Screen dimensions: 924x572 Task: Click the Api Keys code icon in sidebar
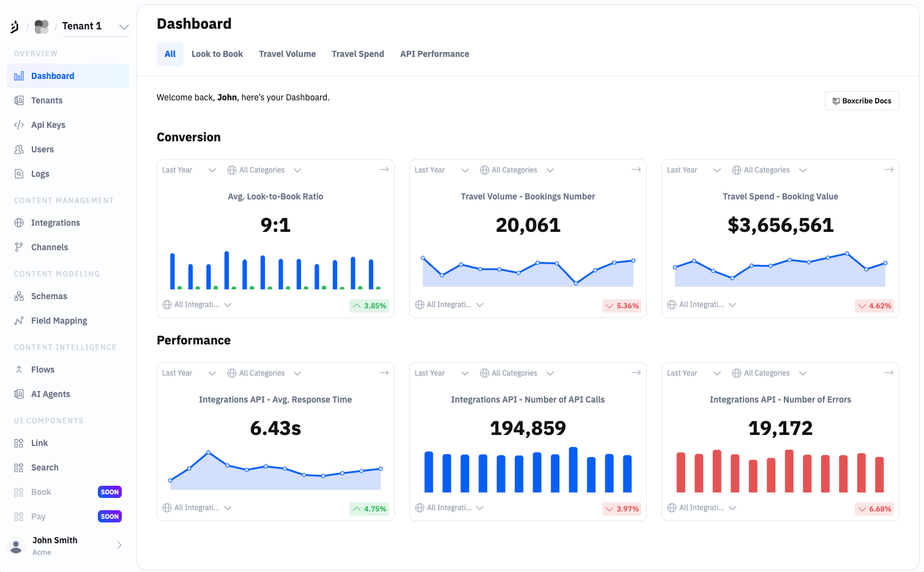19,125
